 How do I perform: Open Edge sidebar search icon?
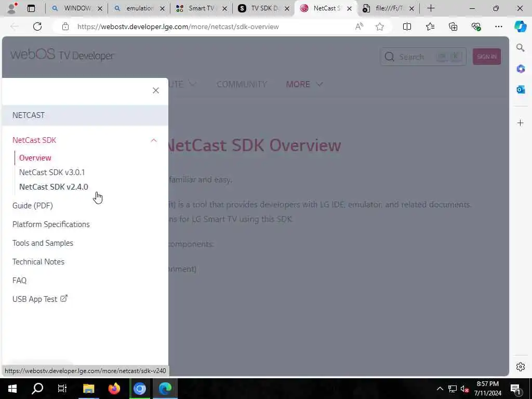520,48
